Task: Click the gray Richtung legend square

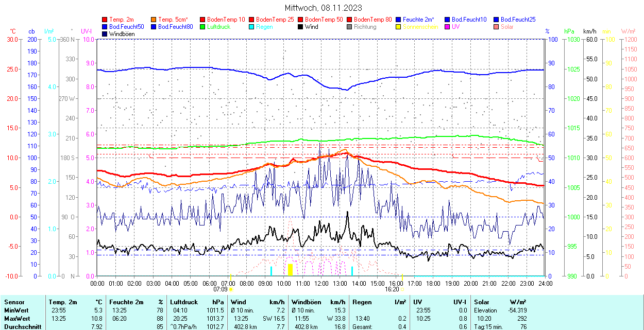Action: 349,27
